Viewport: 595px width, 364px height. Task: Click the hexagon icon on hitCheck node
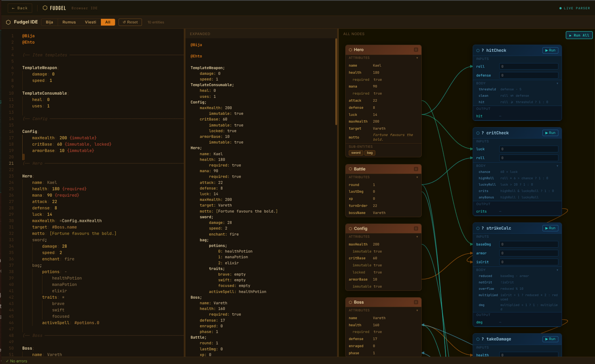[478, 51]
